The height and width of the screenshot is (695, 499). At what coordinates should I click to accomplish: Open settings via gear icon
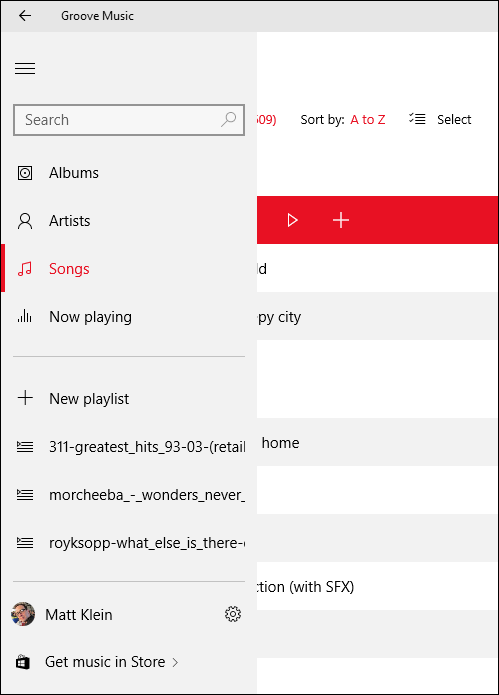click(x=233, y=614)
